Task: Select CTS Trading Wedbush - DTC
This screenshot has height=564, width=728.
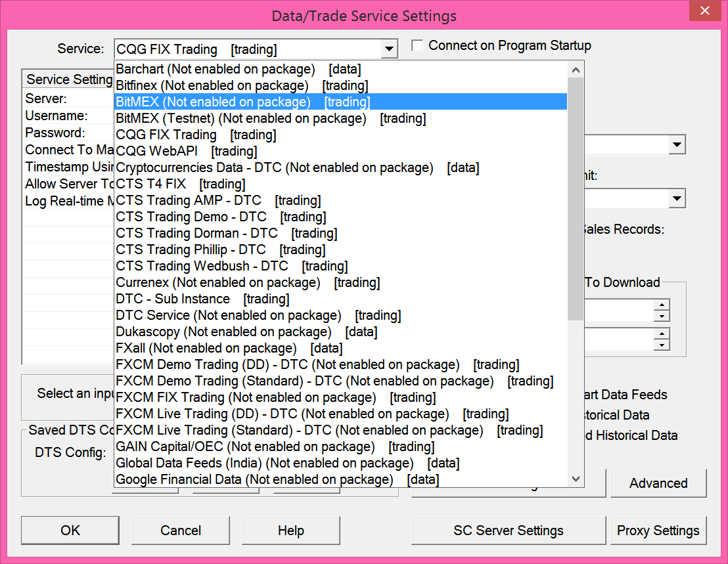Action: coord(340,266)
